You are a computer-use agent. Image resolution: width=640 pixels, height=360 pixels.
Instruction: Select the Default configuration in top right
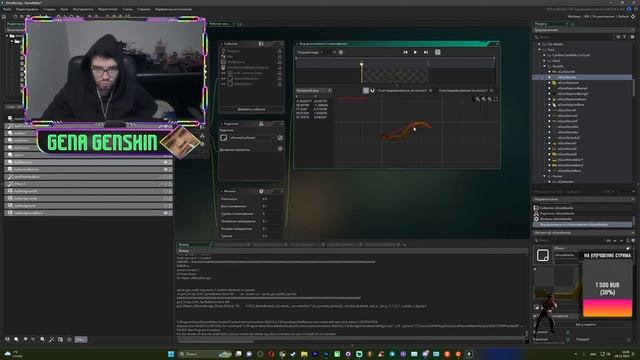click(x=623, y=17)
